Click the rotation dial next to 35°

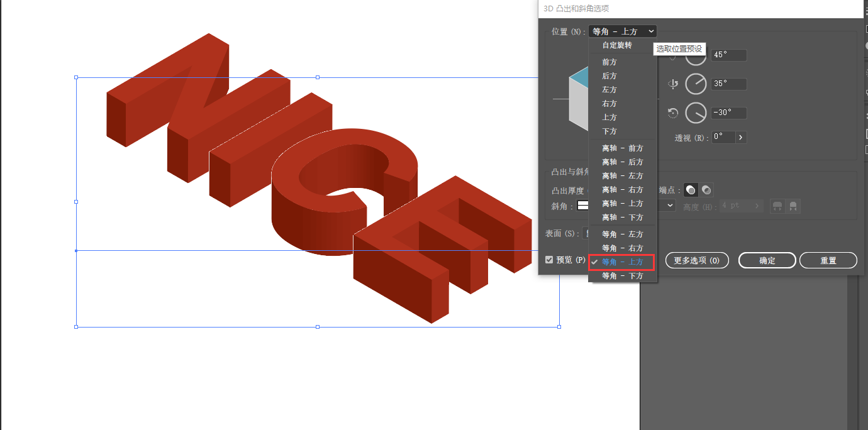click(696, 84)
